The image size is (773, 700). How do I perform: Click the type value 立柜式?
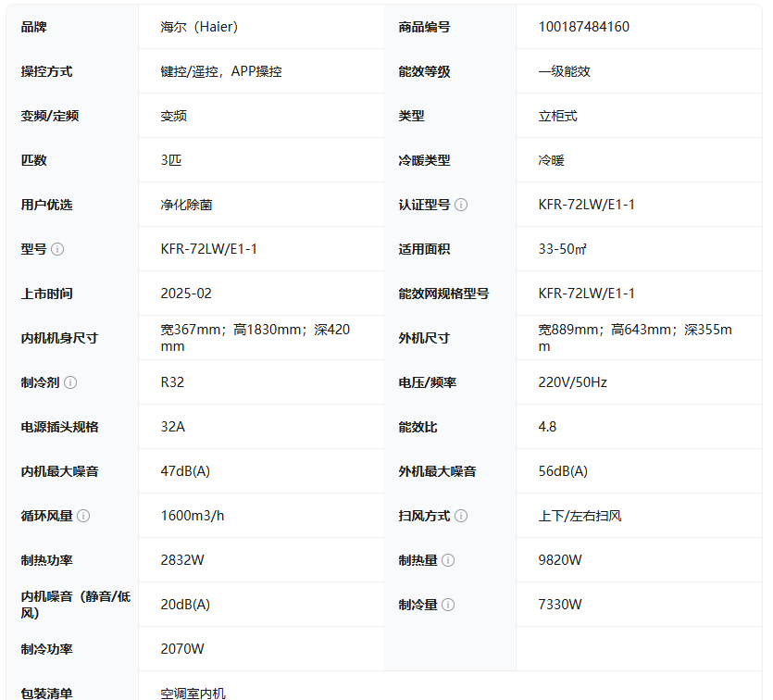click(x=557, y=116)
